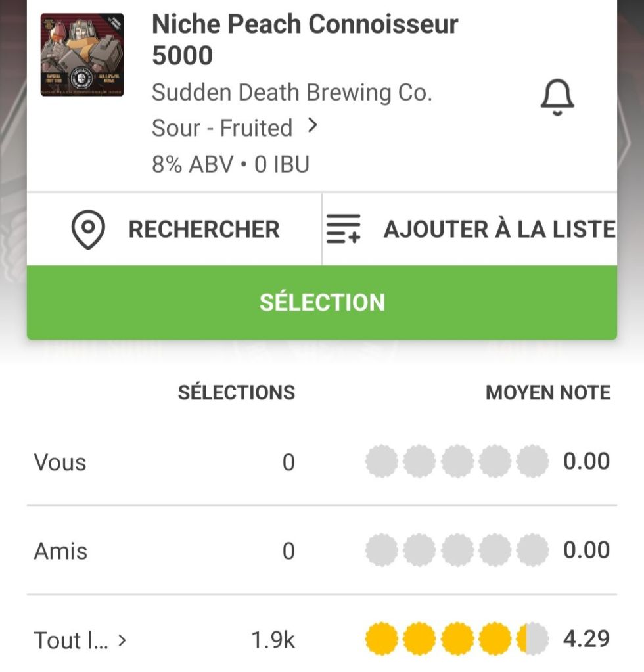Open Sudden Death Brewing Co. brewery page

coord(292,93)
